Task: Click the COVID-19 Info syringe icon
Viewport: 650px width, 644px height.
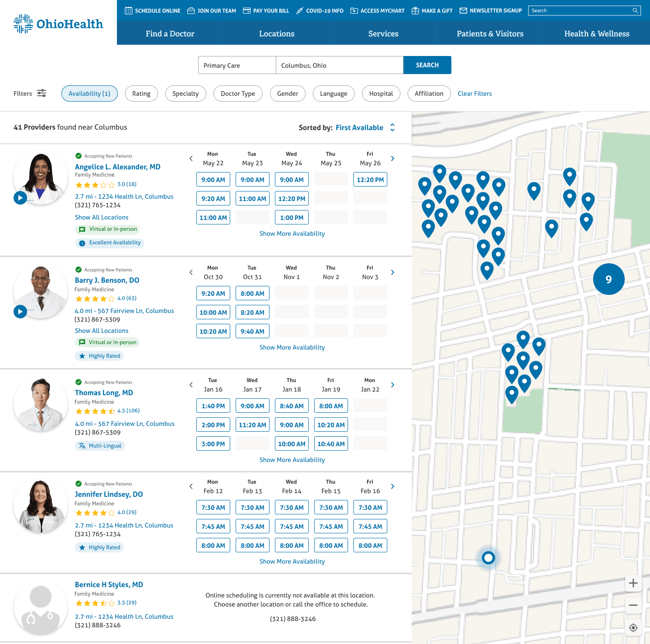Action: point(300,10)
